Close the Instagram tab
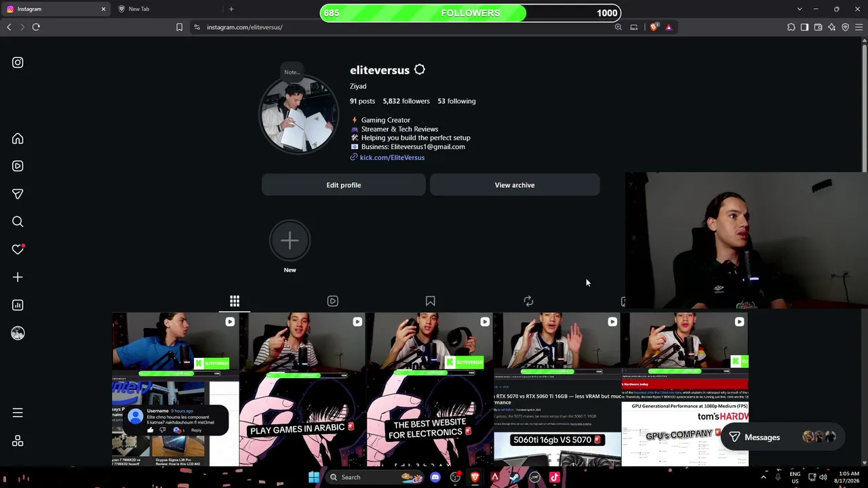The height and width of the screenshot is (488, 868). point(103,9)
